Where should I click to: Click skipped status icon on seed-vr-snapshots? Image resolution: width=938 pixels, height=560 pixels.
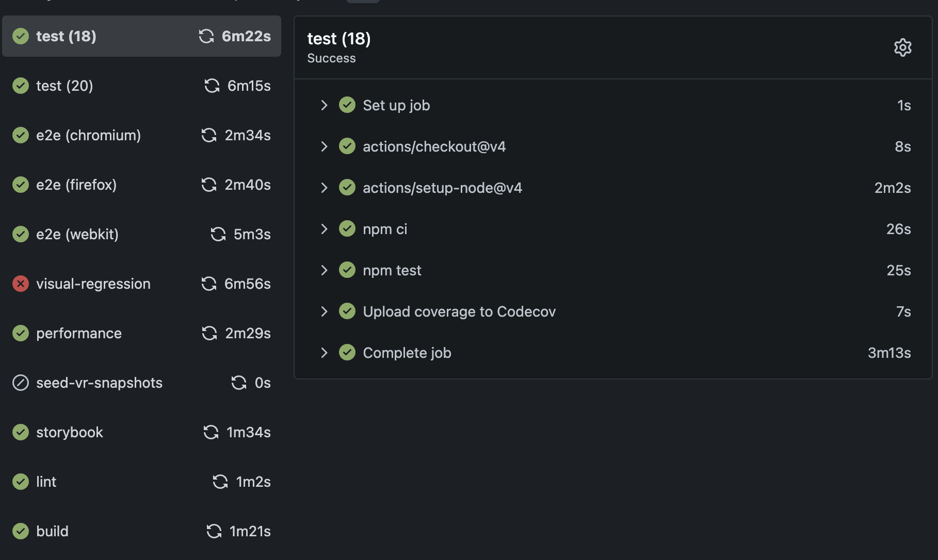pyautogui.click(x=21, y=383)
